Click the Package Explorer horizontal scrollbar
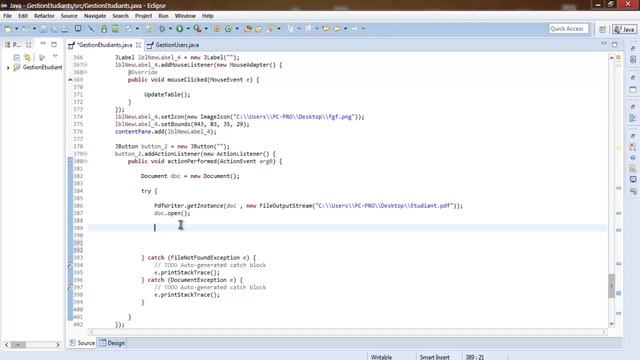This screenshot has height=360, width=640. [32, 345]
